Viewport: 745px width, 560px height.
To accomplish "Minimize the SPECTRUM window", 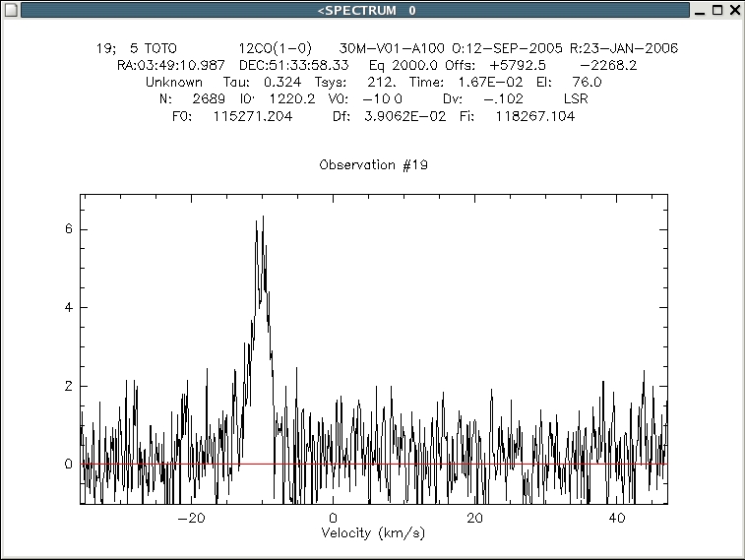I will click(x=700, y=10).
